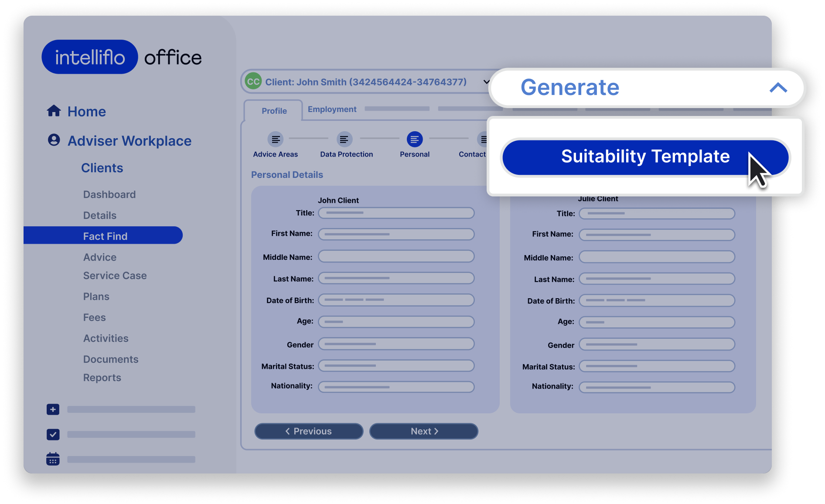Select the Data Protection step icon
The width and height of the screenshot is (825, 504).
pyautogui.click(x=344, y=139)
